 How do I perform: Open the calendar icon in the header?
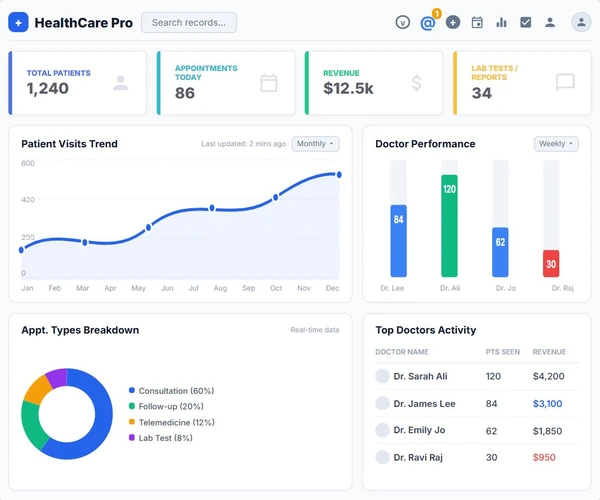click(477, 22)
